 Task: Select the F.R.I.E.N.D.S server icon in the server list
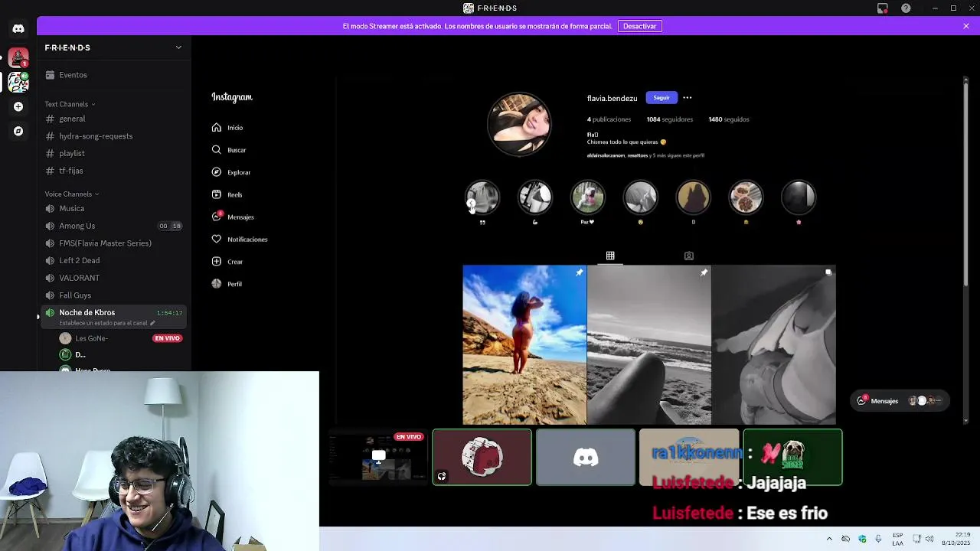(18, 82)
